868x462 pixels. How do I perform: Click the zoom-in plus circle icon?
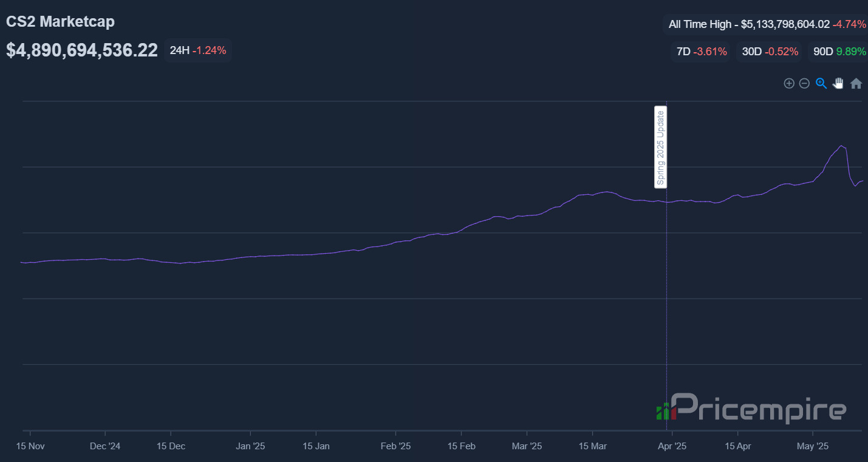click(789, 83)
